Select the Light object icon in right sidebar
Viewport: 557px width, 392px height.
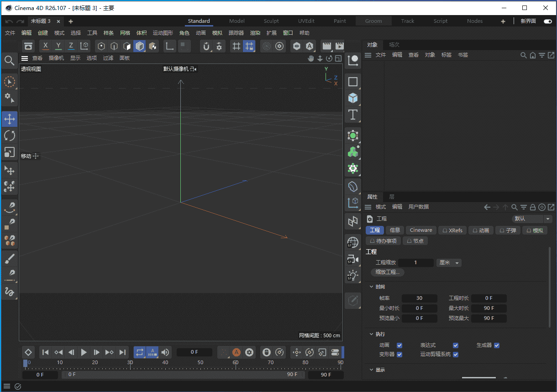click(352, 275)
